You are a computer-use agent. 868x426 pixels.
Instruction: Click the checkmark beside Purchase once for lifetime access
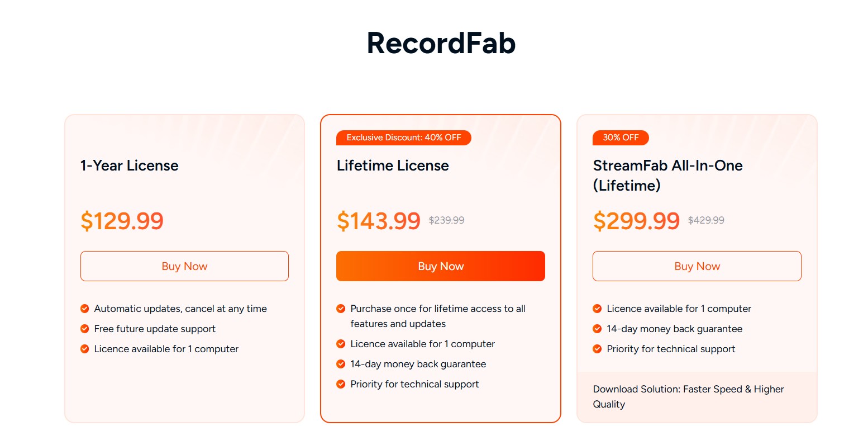point(341,308)
